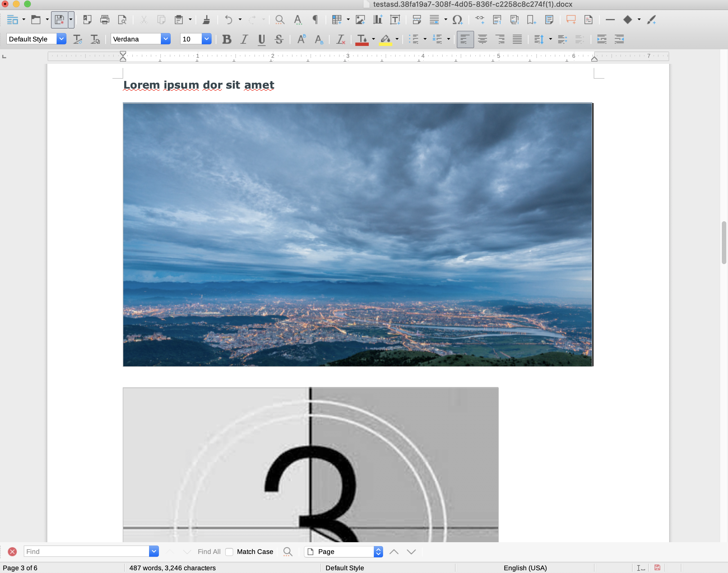Click the Save document icon
The width and height of the screenshot is (728, 573).
[x=59, y=20]
